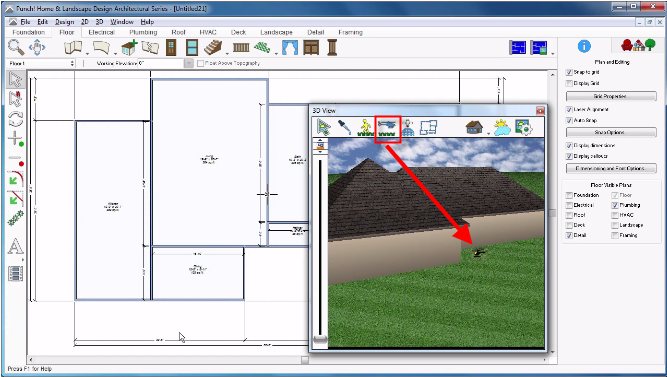This screenshot has width=667, height=377.
Task: Select the Pan hand tool
Action: click(x=37, y=47)
